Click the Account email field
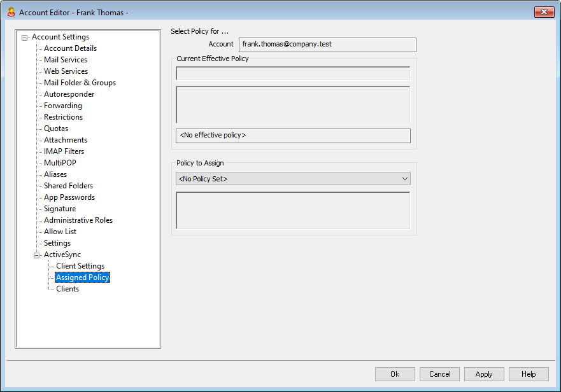Screen dimensions: 561x392 point(327,45)
